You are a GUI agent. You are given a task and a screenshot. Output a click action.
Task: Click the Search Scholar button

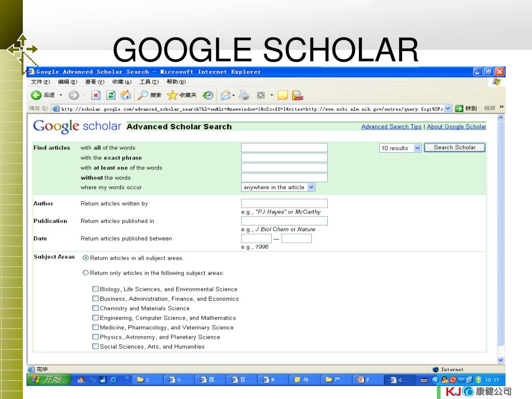455,148
